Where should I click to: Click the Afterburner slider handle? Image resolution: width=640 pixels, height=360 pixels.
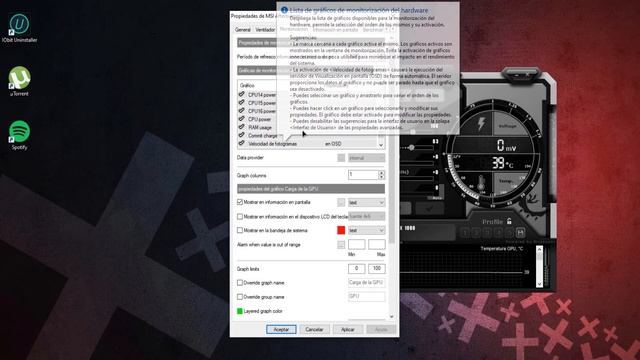point(411,147)
